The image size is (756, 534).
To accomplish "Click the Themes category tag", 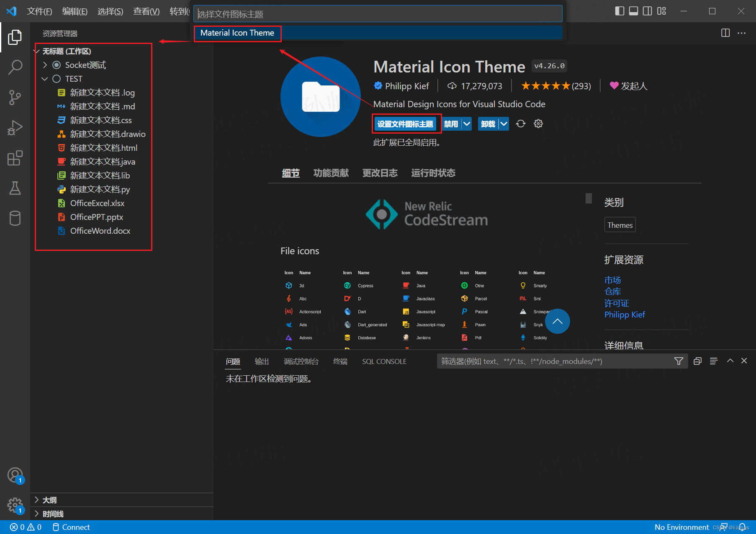I will pos(620,225).
